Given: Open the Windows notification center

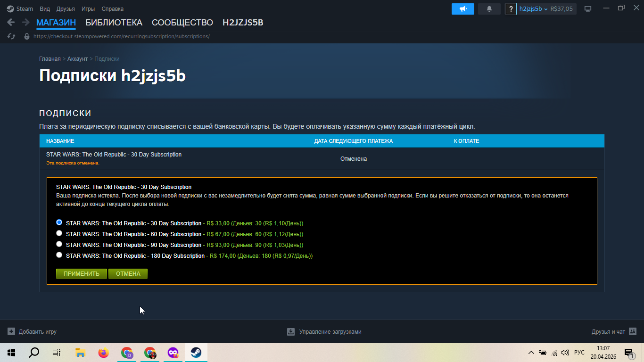Looking at the screenshot, I should pyautogui.click(x=629, y=353).
